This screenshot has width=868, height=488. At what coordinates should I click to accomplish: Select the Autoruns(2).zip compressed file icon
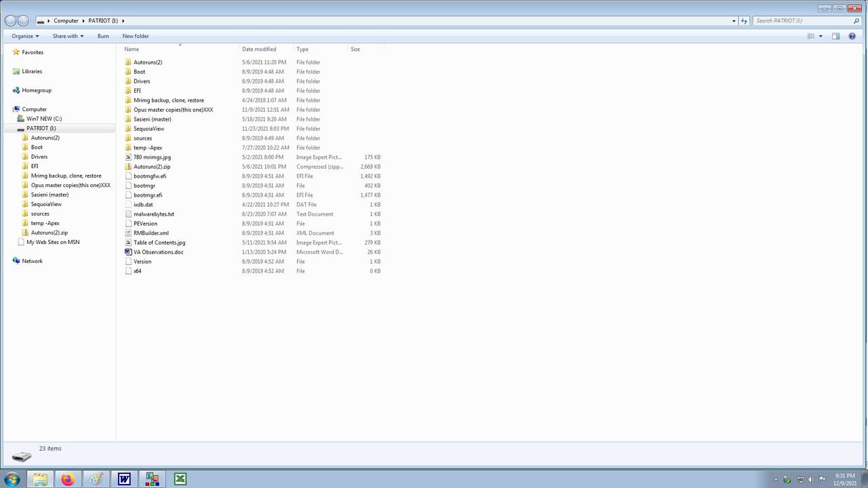point(128,167)
